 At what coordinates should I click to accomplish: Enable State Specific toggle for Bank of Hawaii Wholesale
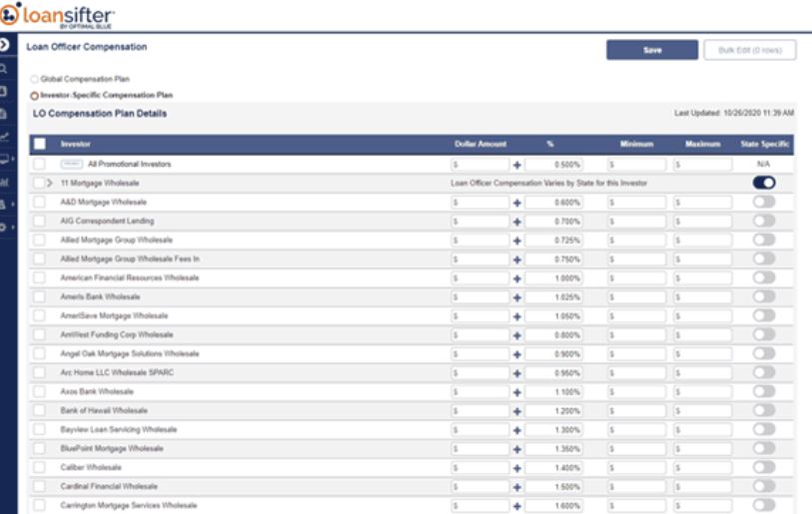click(764, 410)
